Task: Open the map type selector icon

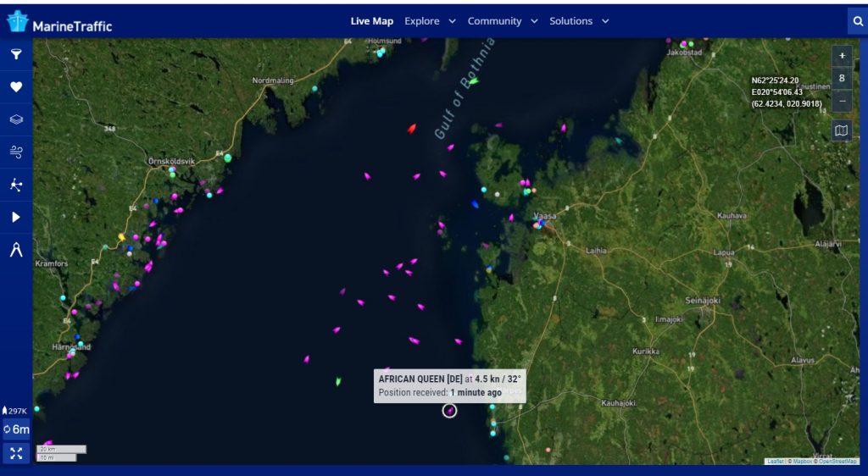Action: click(841, 130)
